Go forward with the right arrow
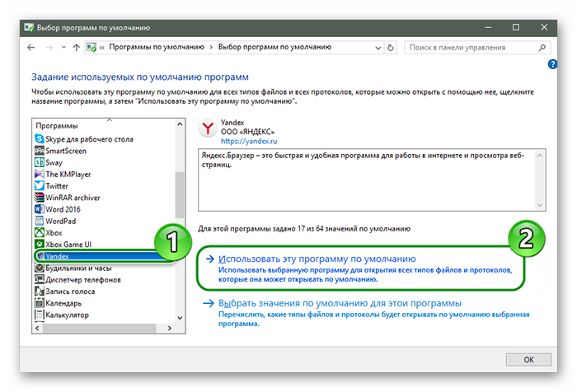 click(x=49, y=48)
